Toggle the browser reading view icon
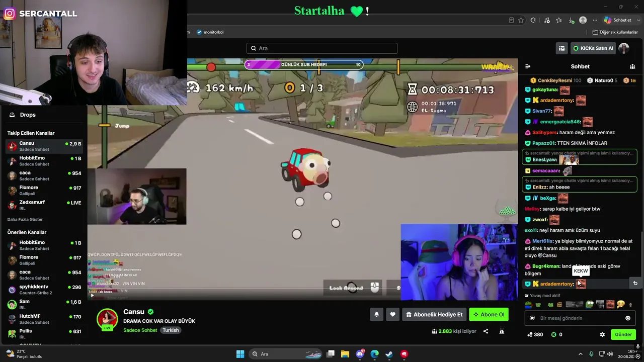This screenshot has width=644, height=362. click(x=512, y=20)
